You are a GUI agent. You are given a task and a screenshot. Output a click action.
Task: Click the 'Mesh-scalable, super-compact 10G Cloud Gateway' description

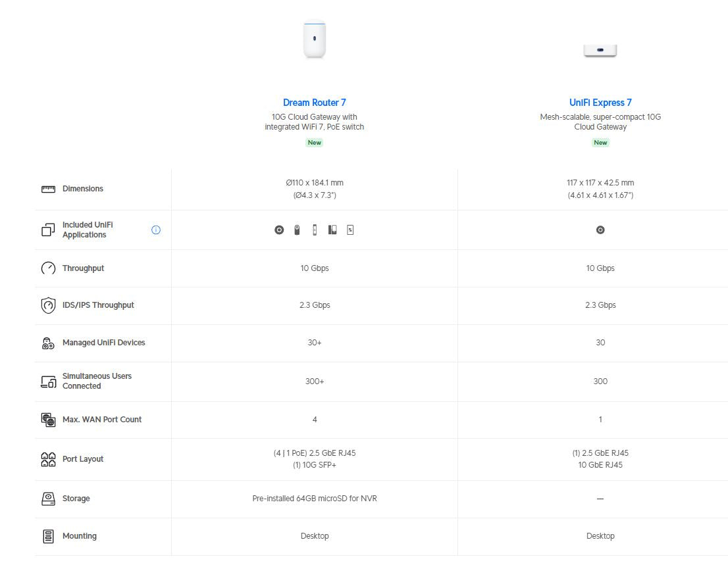click(600, 122)
